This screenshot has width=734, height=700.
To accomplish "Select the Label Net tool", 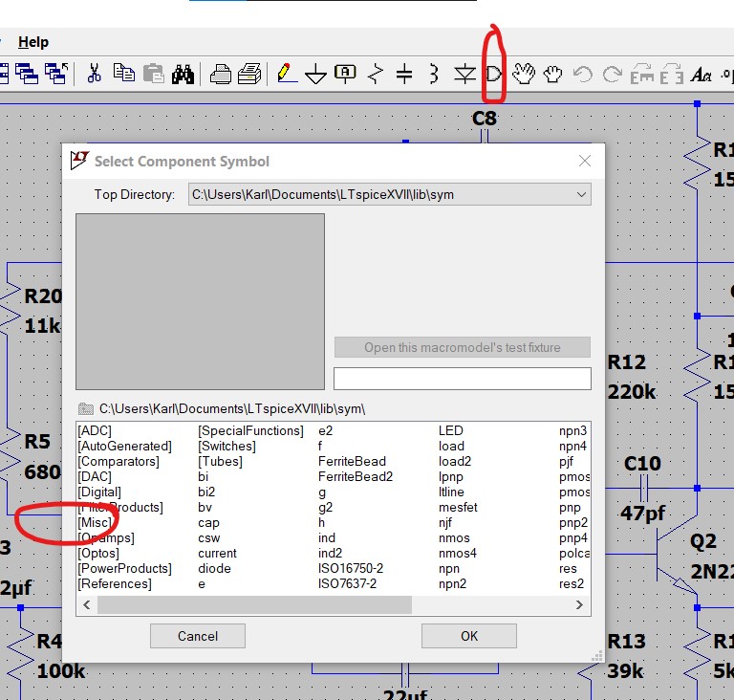I will pyautogui.click(x=345, y=74).
